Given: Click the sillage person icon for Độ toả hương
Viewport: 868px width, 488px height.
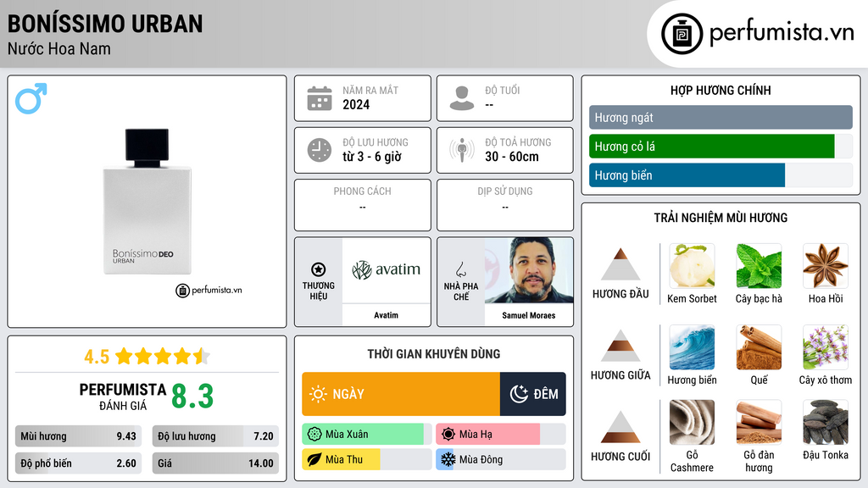Looking at the screenshot, I should tap(462, 150).
